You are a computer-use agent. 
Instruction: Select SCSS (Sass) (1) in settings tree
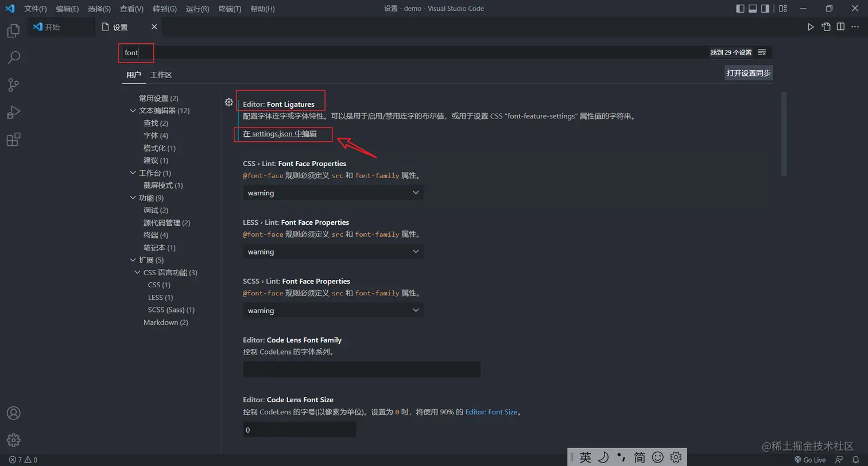click(x=171, y=310)
